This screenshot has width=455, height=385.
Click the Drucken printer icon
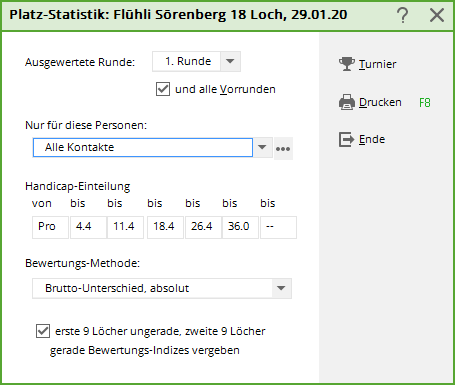(347, 102)
